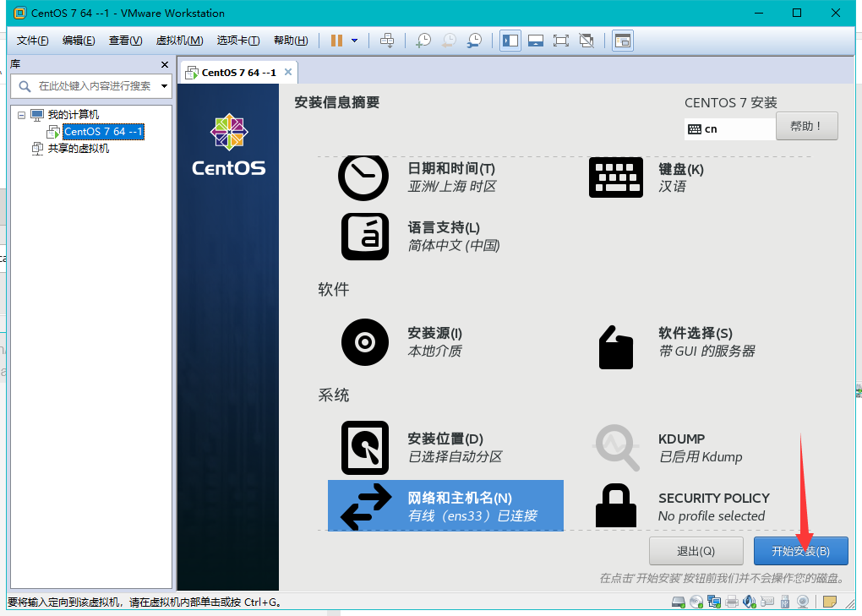Switch to Unity mode
The image size is (862, 616).
coord(586,41)
